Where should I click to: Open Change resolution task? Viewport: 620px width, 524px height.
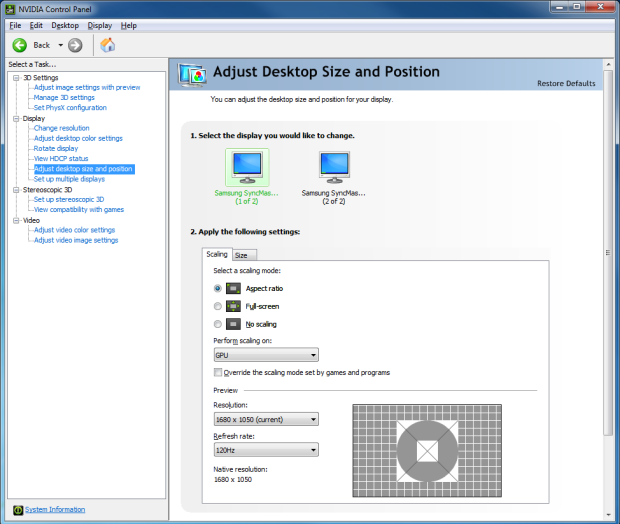[61, 128]
